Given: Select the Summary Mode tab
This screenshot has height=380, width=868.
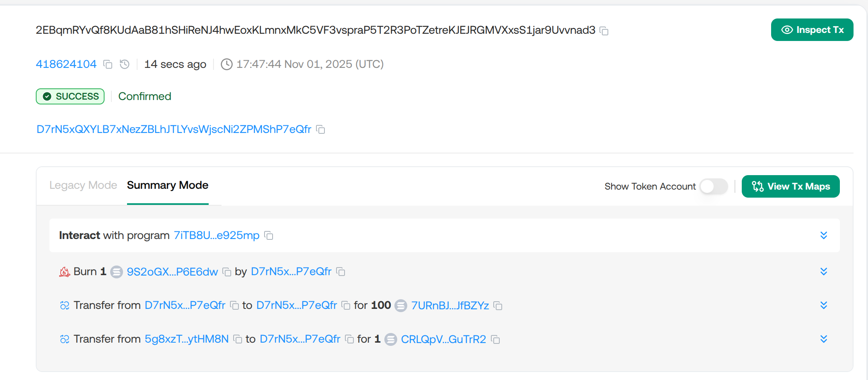Looking at the screenshot, I should click(168, 185).
